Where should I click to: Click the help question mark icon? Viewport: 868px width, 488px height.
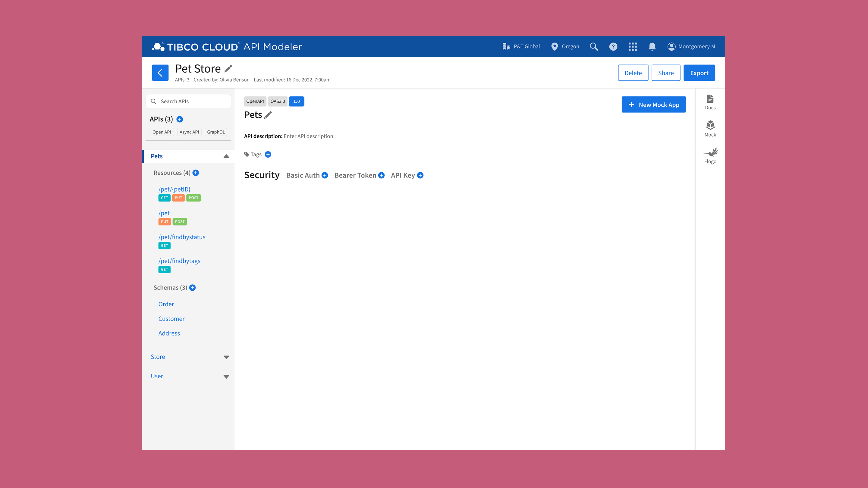613,46
